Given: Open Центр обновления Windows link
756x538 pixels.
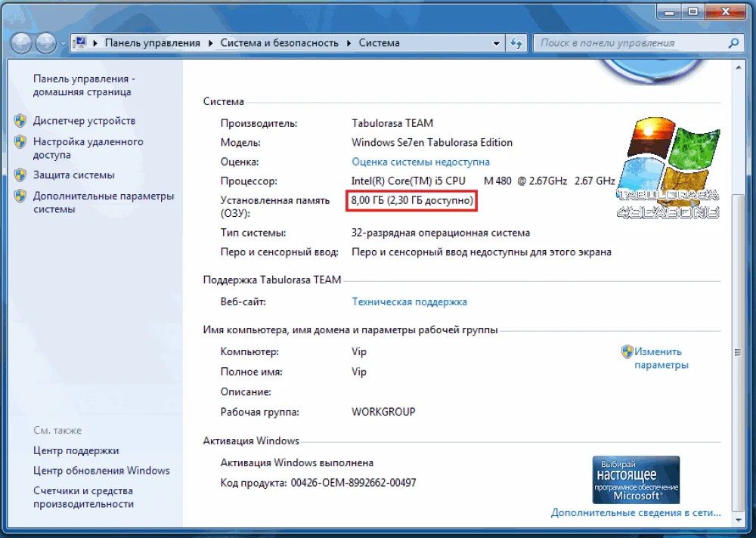Looking at the screenshot, I should tap(101, 471).
